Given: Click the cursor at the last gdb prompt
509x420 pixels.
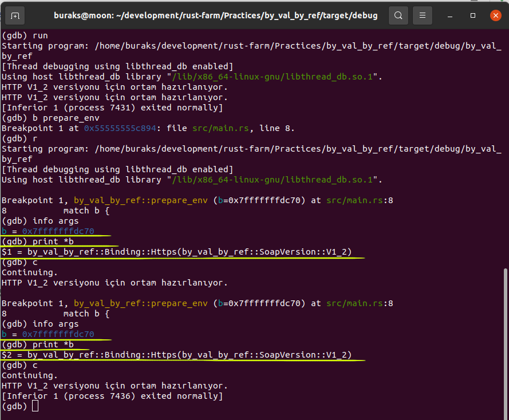Looking at the screenshot, I should pos(35,406).
